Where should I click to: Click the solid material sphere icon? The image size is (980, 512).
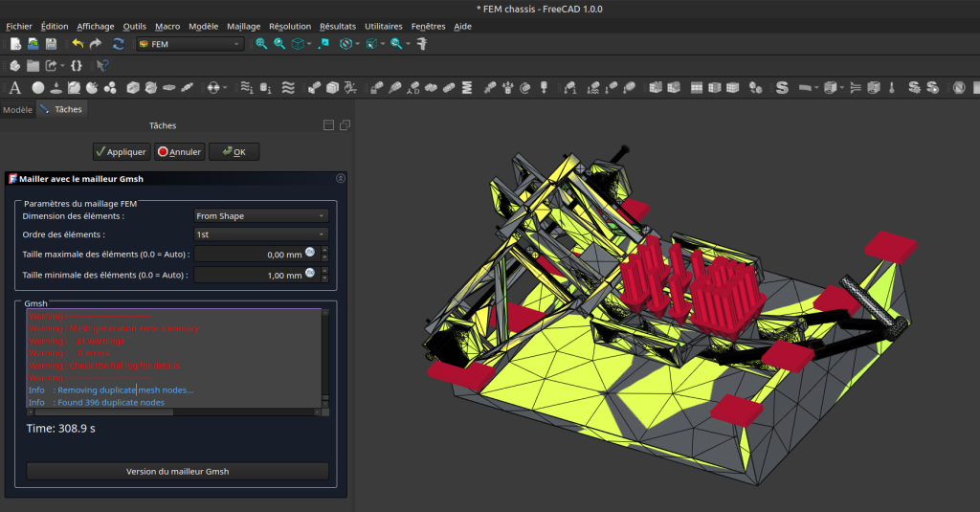(38, 87)
